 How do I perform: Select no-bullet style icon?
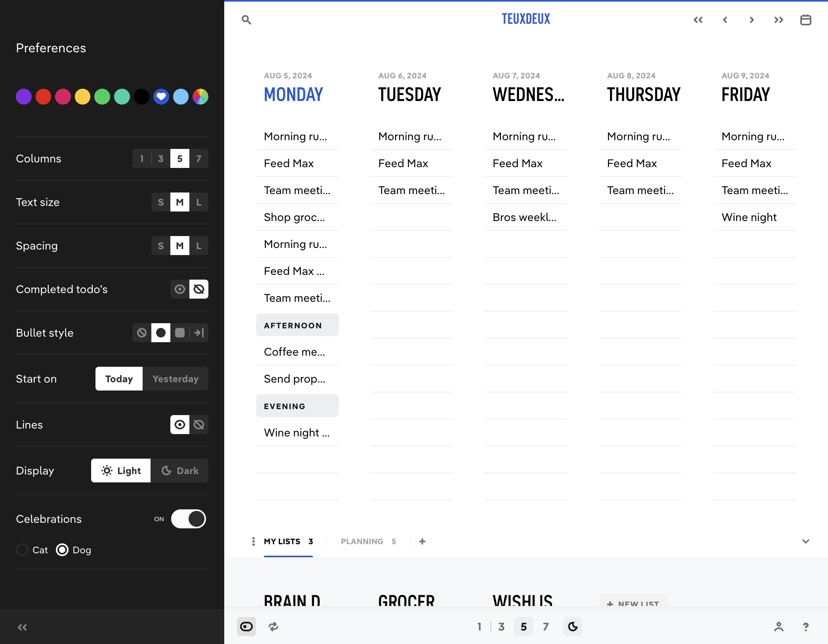(x=142, y=333)
